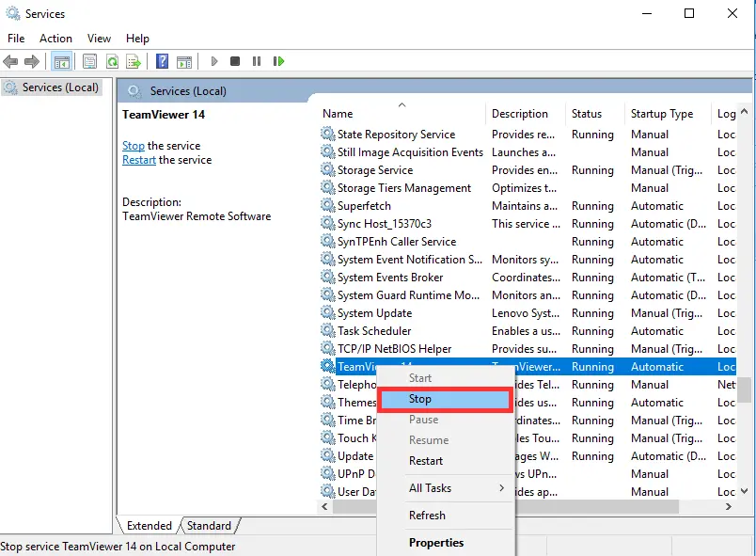Select the System Guard Runtime Mo... service
The image size is (756, 556).
tap(528, 295)
